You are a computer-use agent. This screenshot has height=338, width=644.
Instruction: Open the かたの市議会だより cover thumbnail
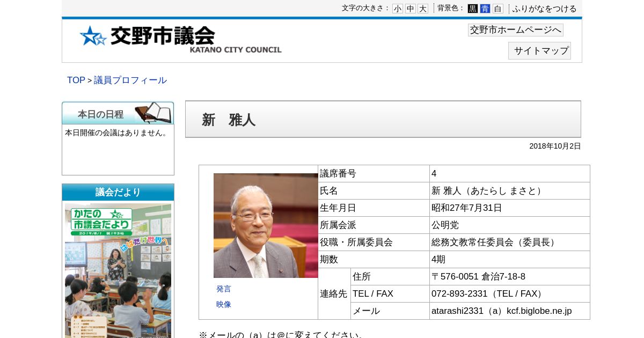(x=118, y=270)
